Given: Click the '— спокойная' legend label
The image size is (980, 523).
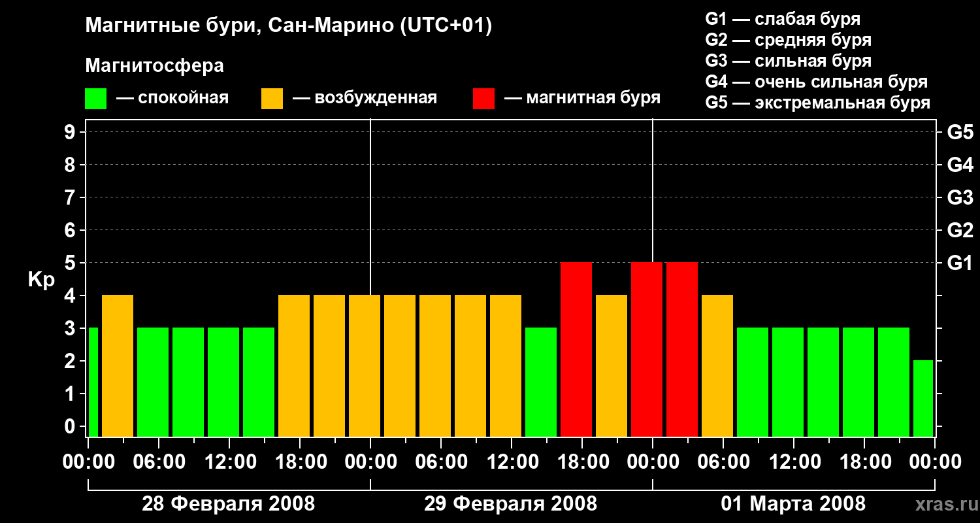Looking at the screenshot, I should coord(172,98).
